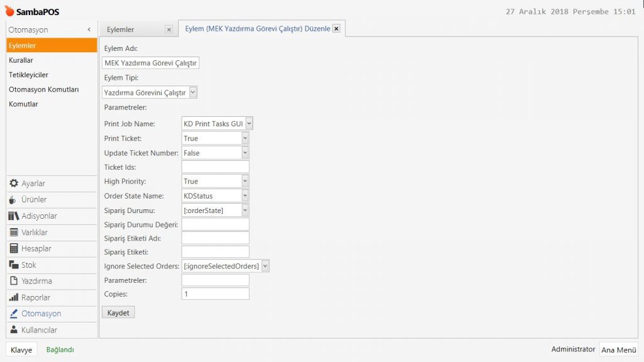The height and width of the screenshot is (362, 644).
Task: Open the Ignore Selected Orders dropdown
Action: [265, 266]
